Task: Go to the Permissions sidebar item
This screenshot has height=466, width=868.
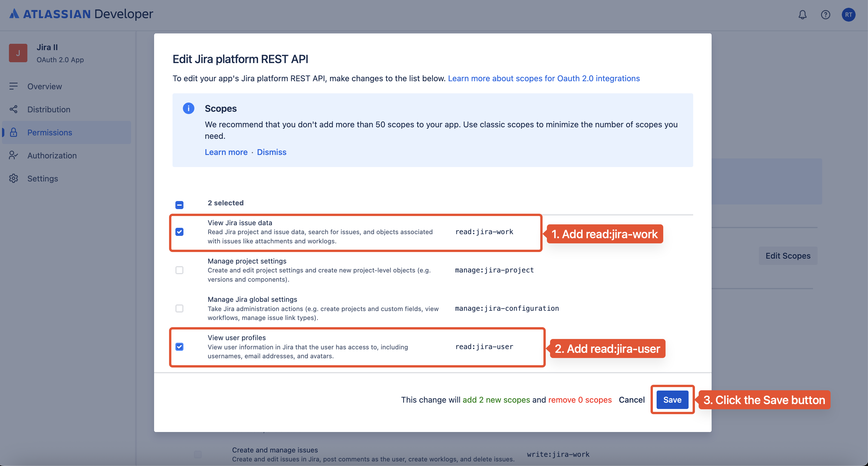Action: (50, 132)
